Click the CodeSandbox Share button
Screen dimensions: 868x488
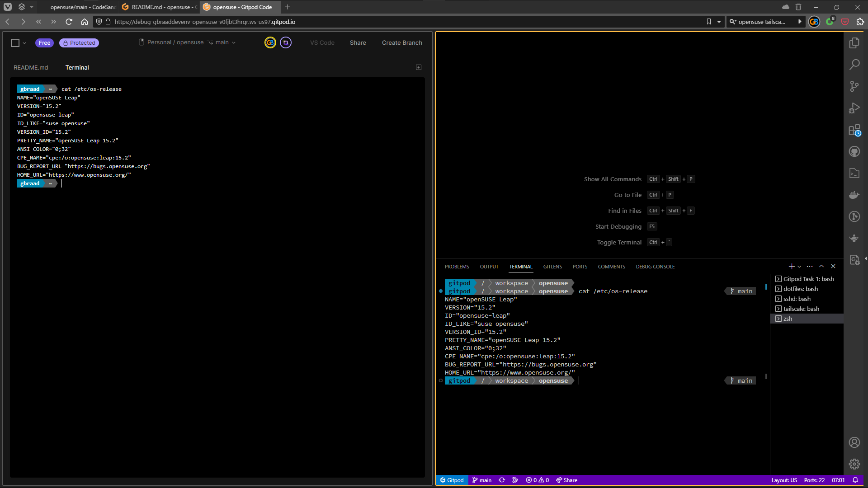358,43
